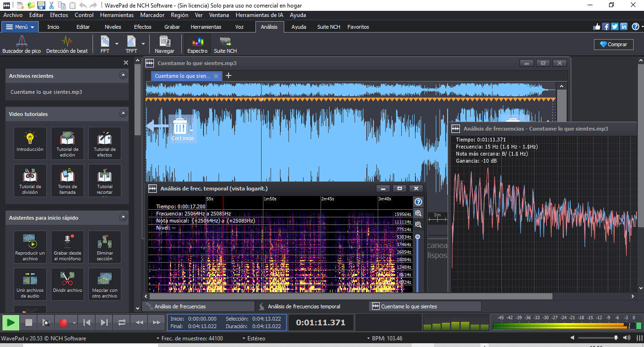Toggle the spectrogram zoom-in magnifier

[417, 213]
